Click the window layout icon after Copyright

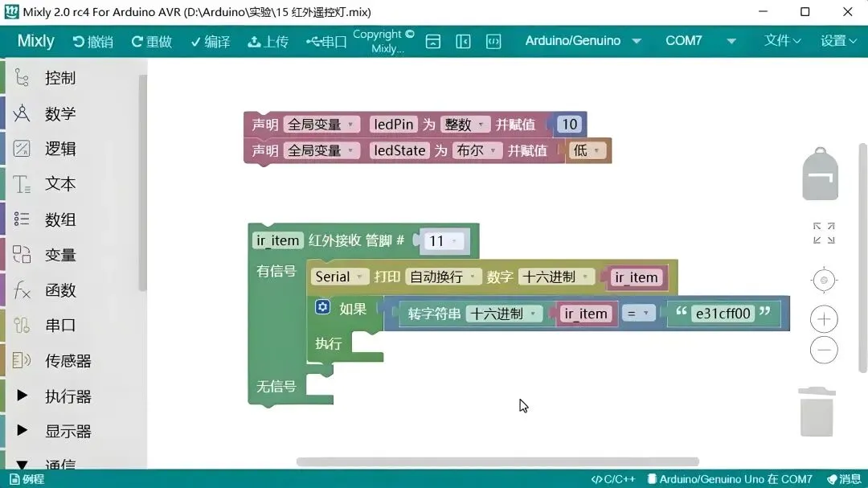[433, 42]
